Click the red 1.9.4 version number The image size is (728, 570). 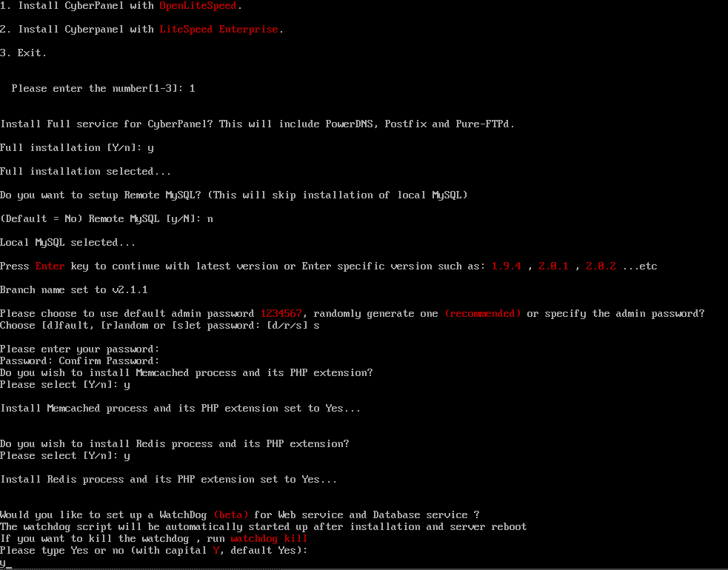pos(506,266)
